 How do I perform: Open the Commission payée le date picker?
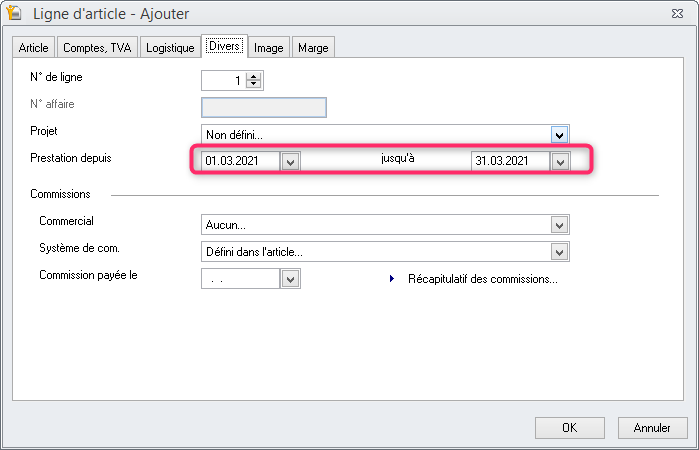(x=290, y=280)
